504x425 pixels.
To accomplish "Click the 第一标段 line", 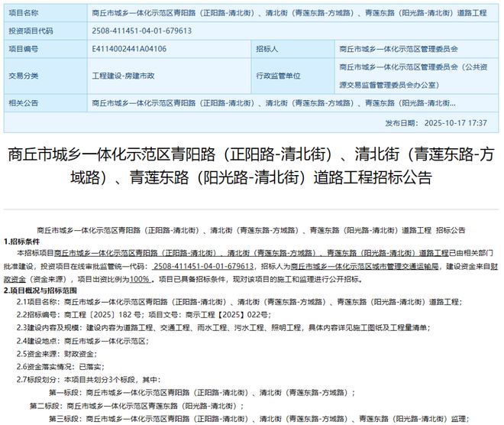I will tap(202, 392).
